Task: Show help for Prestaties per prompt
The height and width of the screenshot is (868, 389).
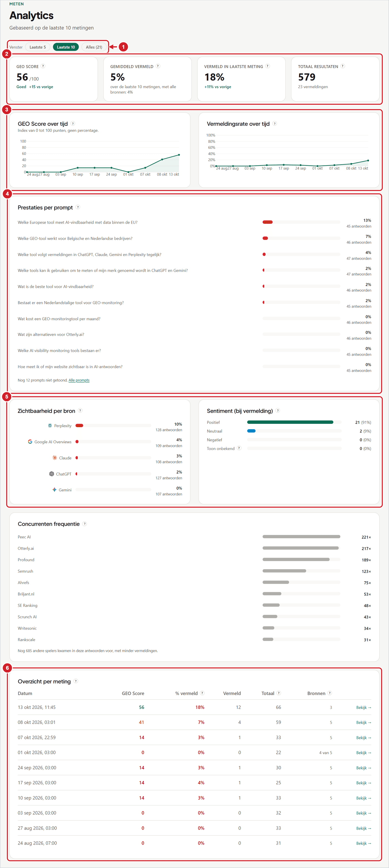Action: [x=78, y=207]
